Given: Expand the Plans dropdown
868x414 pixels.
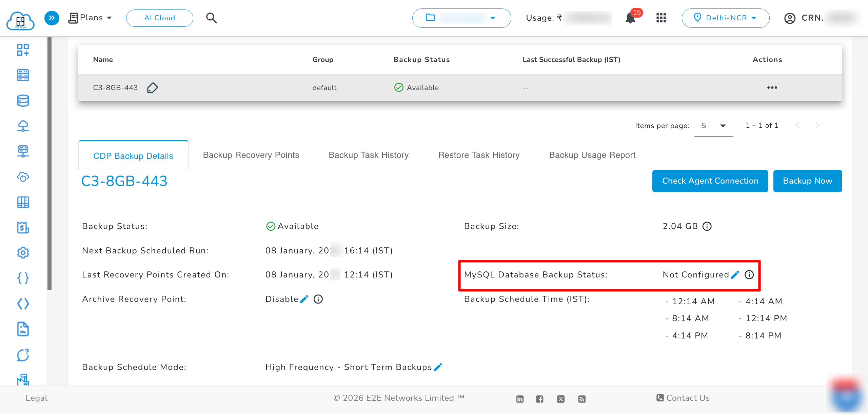Looking at the screenshot, I should (x=90, y=18).
